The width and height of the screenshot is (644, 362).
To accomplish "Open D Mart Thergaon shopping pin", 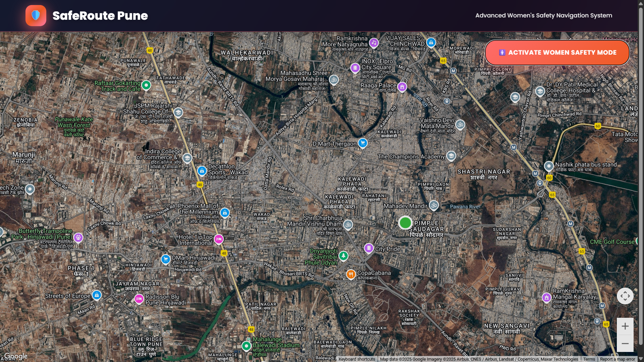I will click(363, 143).
